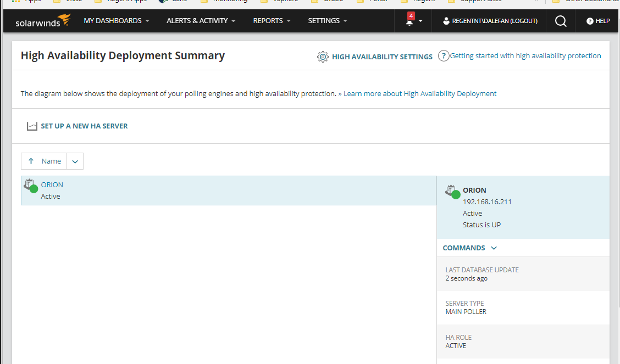This screenshot has height=364, width=620.
Task: Click the 'MAIN POLLER' server type value
Action: (x=466, y=311)
